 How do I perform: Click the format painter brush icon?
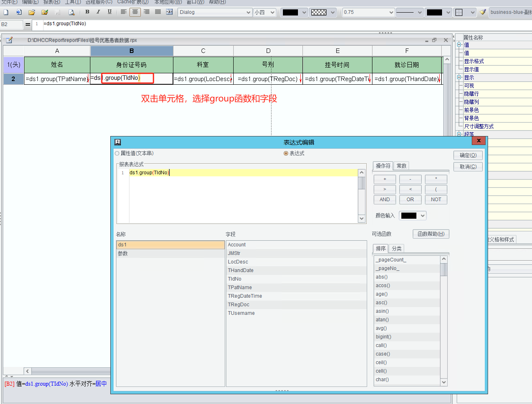(483, 12)
